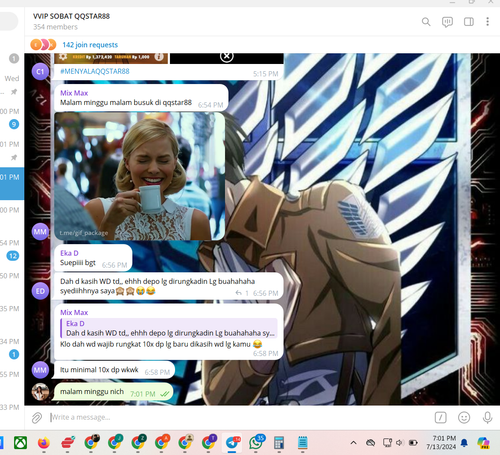Screen dimensions: 500x455
Task: Click the paperclip attach file icon
Action: pos(37,417)
